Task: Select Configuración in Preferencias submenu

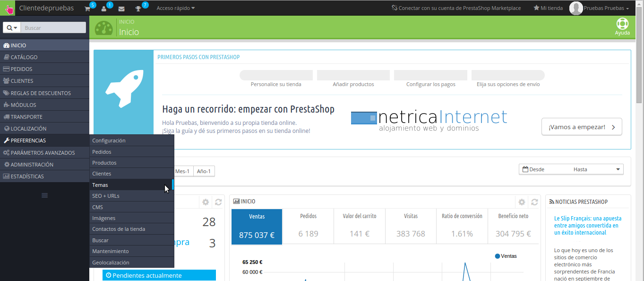Action: (132, 140)
